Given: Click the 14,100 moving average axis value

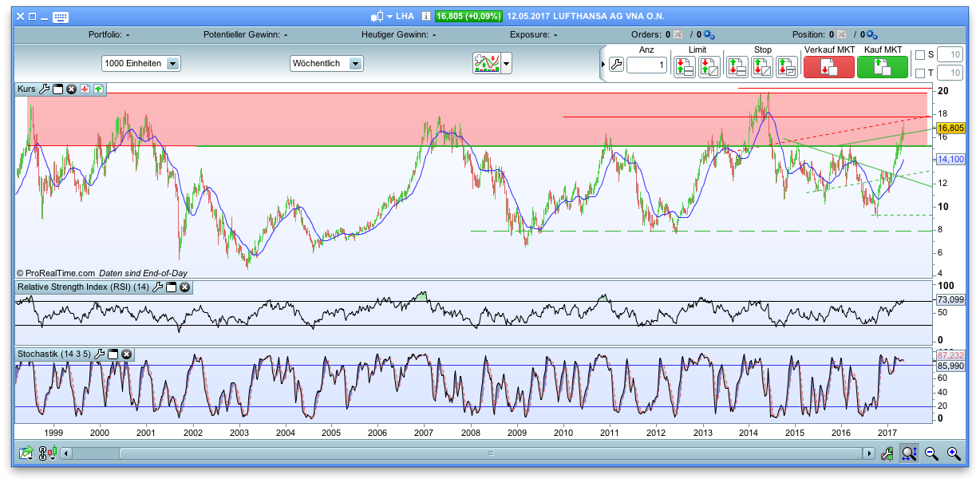Looking at the screenshot, I should [950, 160].
